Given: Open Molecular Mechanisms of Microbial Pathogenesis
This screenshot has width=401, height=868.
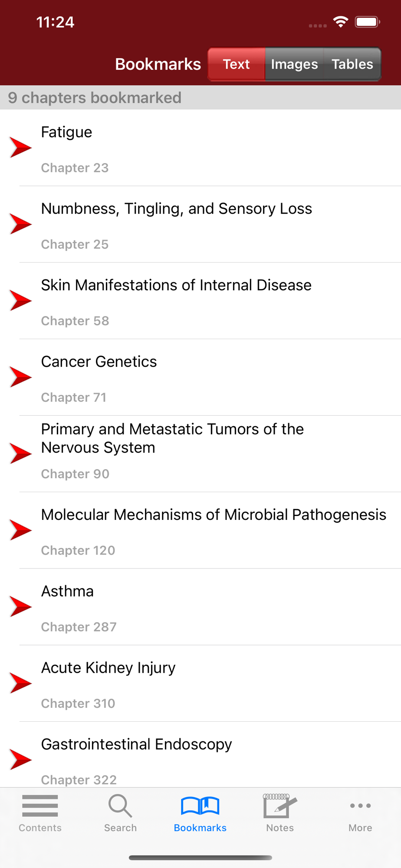Looking at the screenshot, I should click(x=214, y=515).
